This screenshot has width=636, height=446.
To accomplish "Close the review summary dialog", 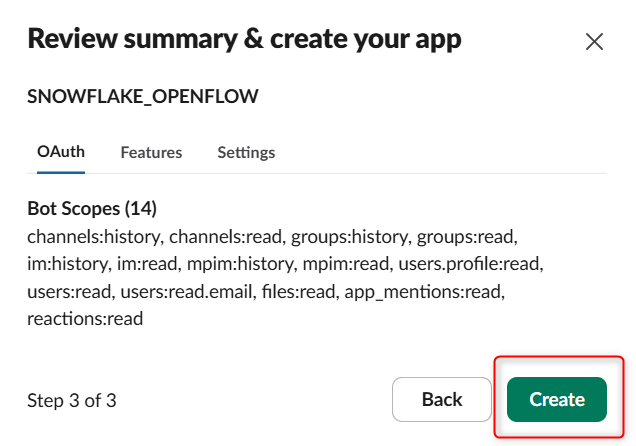I will pos(594,41).
